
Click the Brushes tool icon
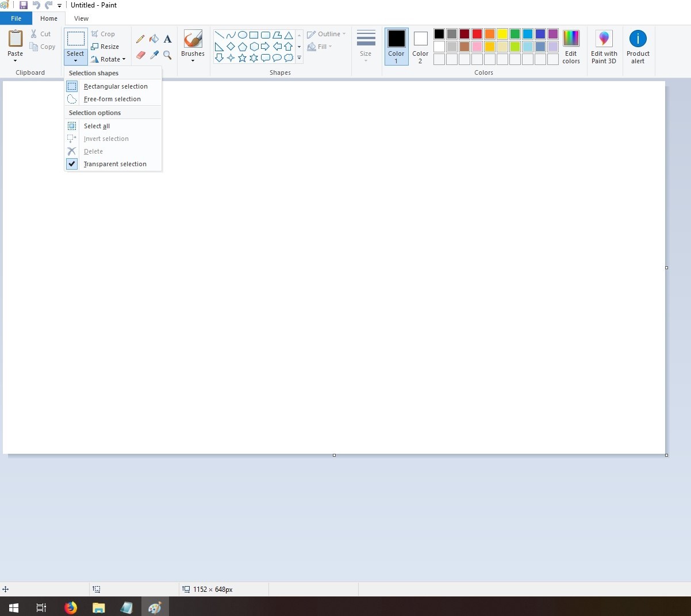tap(193, 39)
